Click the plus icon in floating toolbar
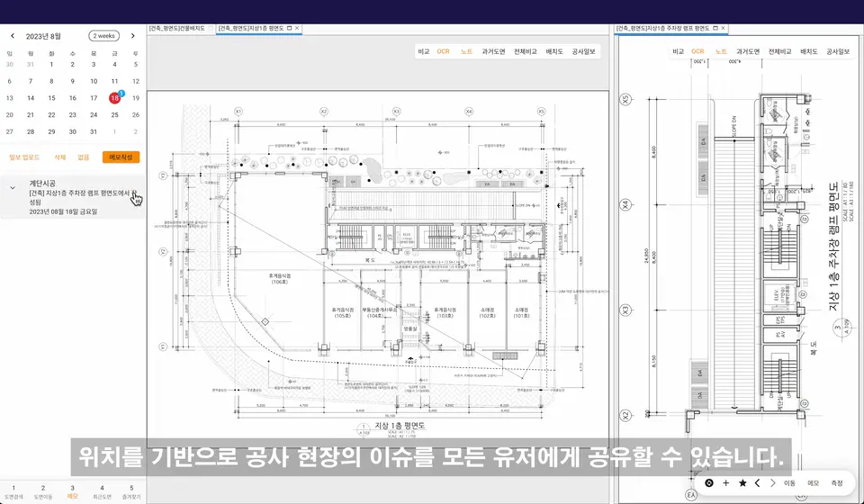 click(x=725, y=483)
